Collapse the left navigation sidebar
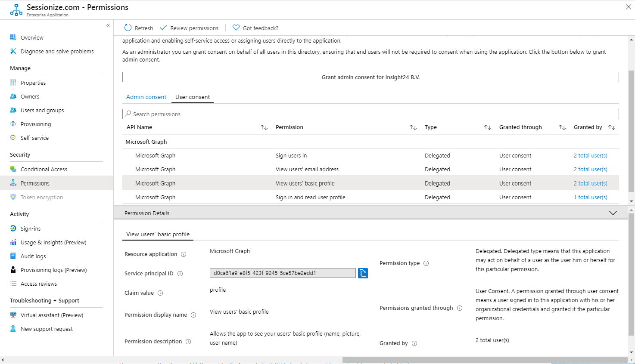The height and width of the screenshot is (364, 635). click(x=108, y=25)
